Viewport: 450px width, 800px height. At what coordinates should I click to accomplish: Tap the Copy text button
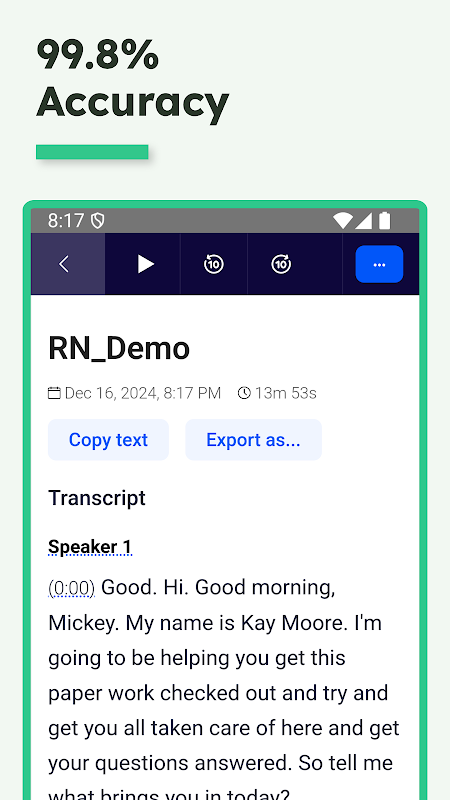(x=108, y=440)
